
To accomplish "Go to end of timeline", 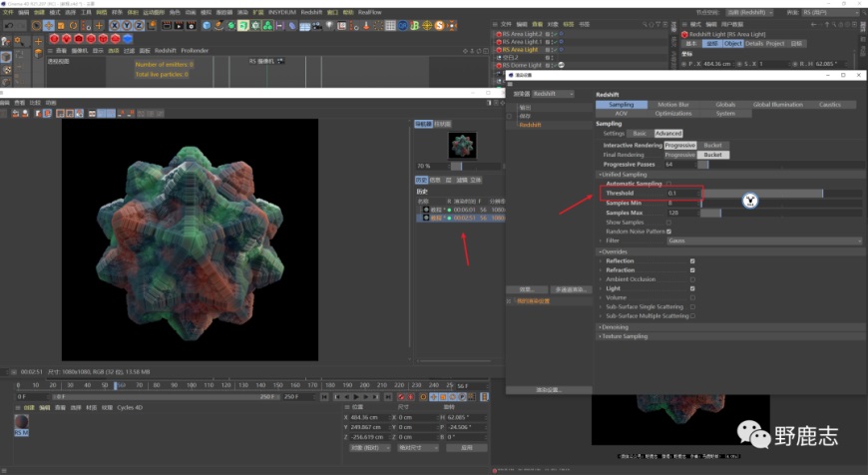I will pyautogui.click(x=388, y=397).
